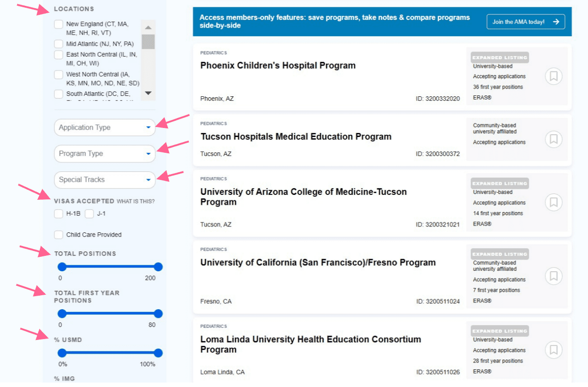Open the Special Tracks dropdown

tap(104, 180)
